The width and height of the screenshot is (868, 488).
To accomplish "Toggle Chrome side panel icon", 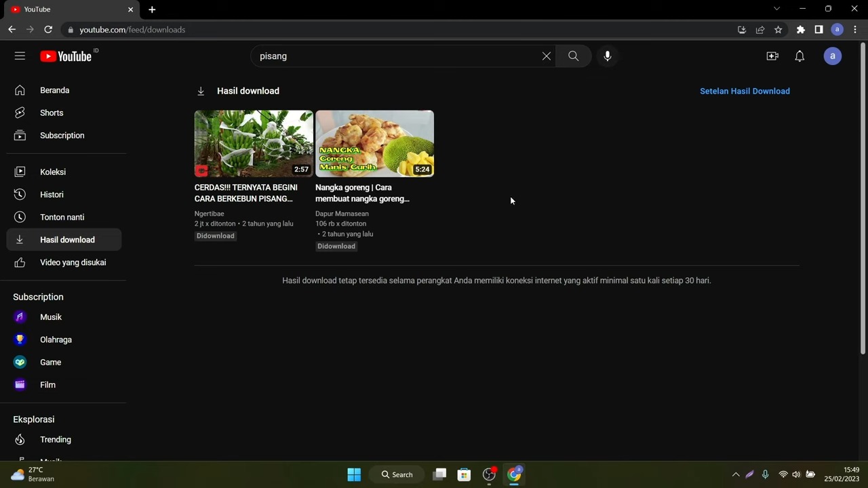I will [819, 30].
